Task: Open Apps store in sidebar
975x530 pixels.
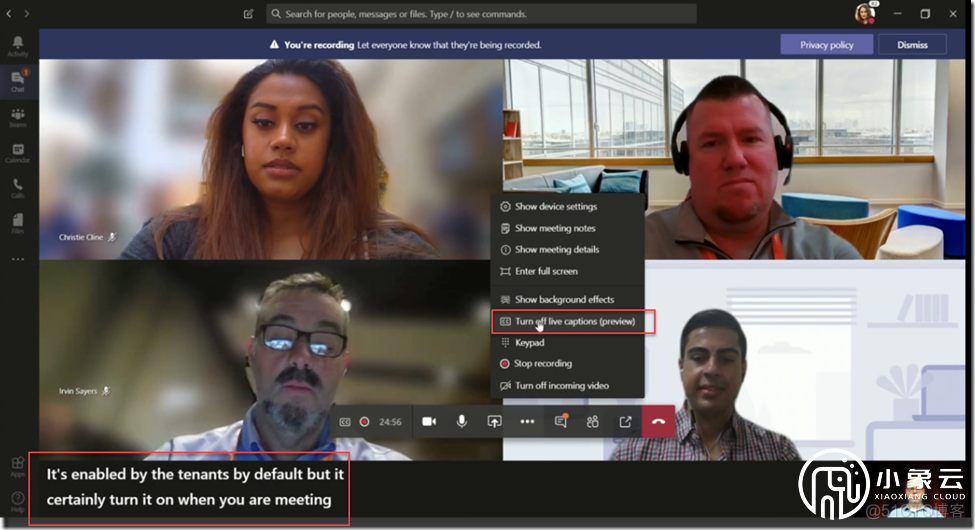Action: tap(17, 467)
